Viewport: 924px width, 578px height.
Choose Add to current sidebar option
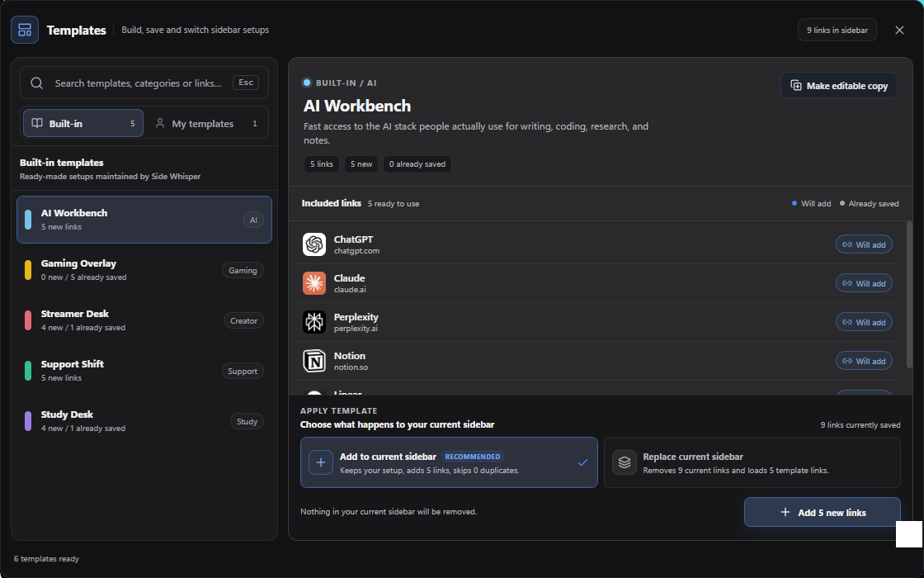[449, 462]
